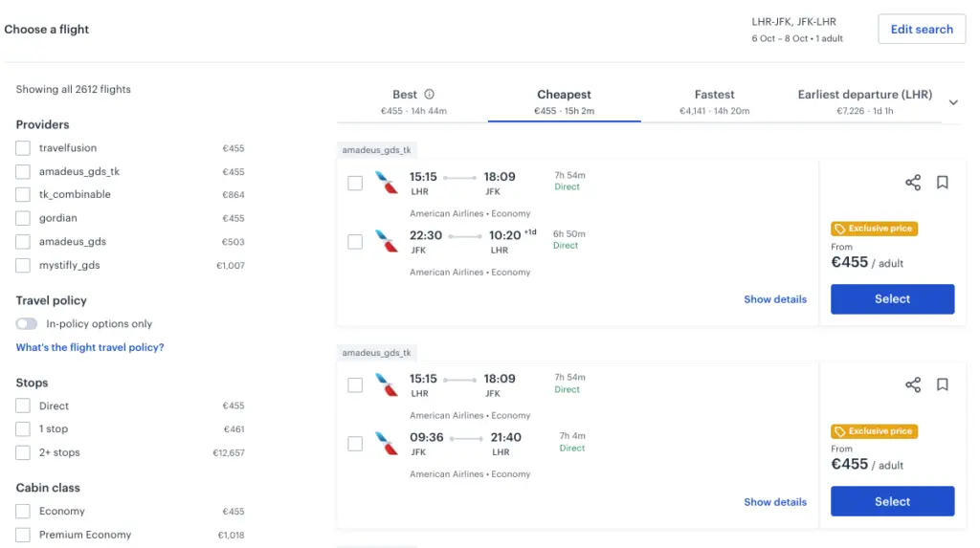Click share icon on second flight card
The width and height of the screenshot is (980, 548).
tap(913, 384)
